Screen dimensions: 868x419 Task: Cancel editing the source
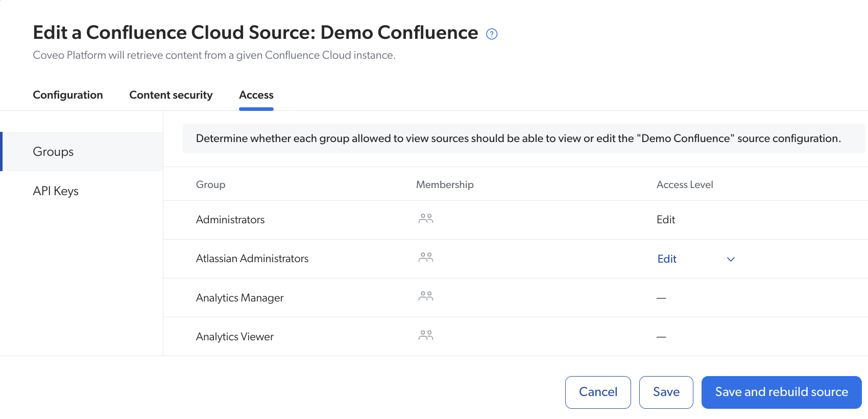598,392
